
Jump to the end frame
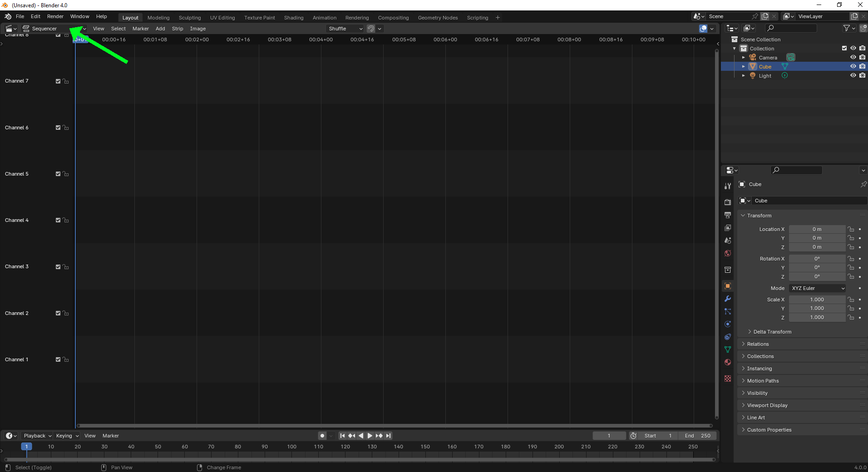click(x=389, y=436)
